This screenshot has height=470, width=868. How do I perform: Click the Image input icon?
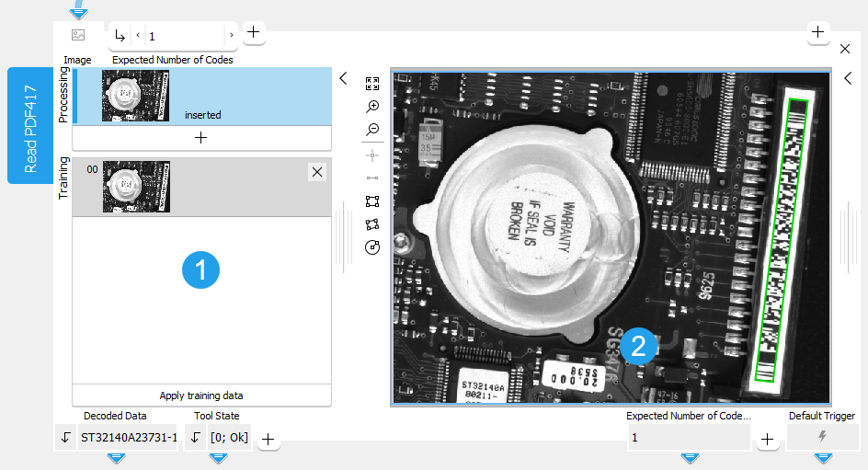78,36
